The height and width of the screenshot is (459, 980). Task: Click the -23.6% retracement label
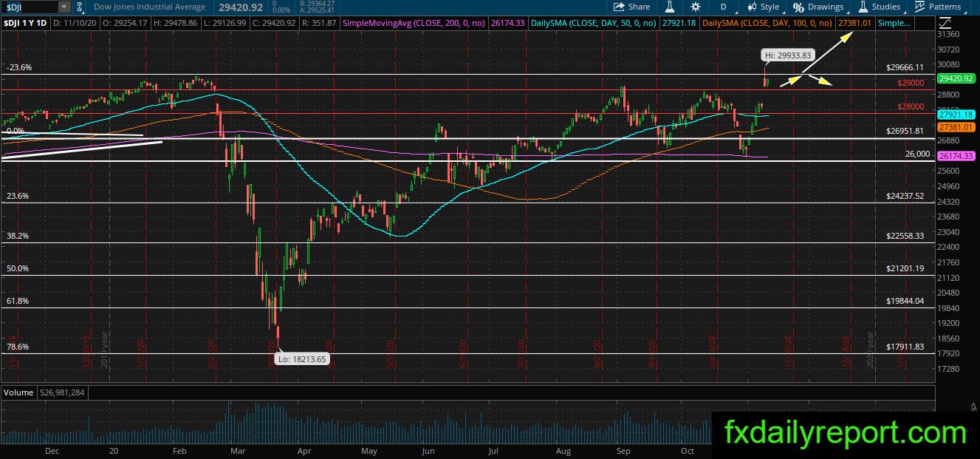18,67
